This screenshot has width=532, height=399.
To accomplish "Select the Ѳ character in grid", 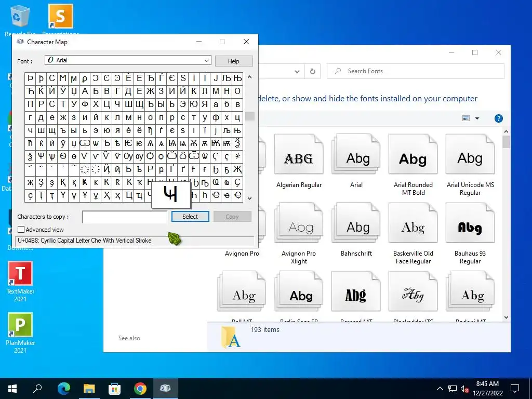I will pos(63,156).
